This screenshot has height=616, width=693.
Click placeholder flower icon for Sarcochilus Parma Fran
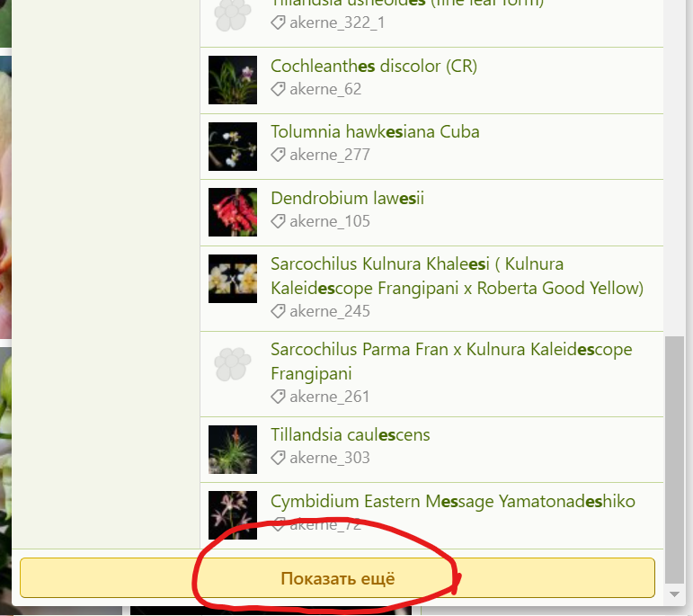tap(233, 364)
